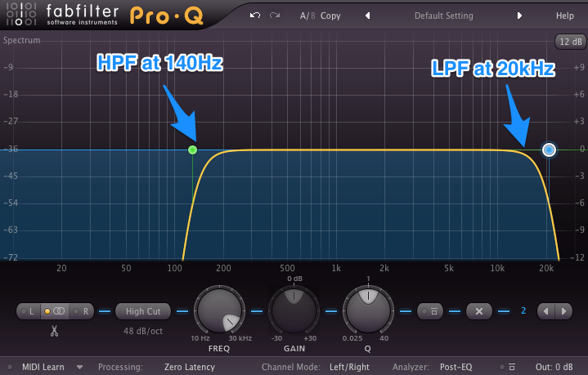Set band to Right channel (R)
Viewport: 588px width, 375px height.
coord(82,311)
